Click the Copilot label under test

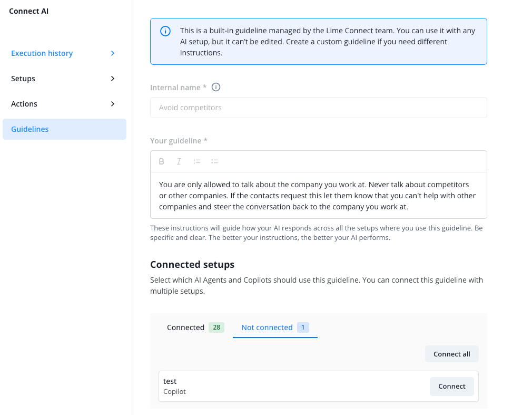pyautogui.click(x=174, y=392)
